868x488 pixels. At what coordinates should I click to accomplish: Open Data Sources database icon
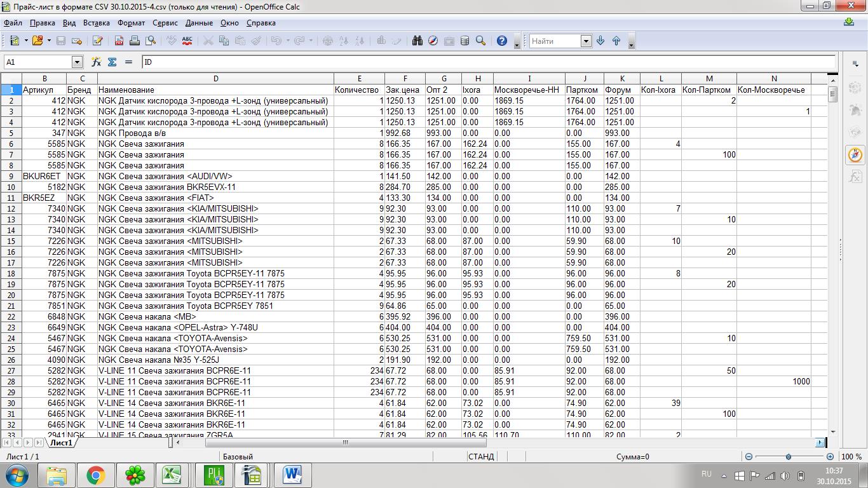(465, 41)
